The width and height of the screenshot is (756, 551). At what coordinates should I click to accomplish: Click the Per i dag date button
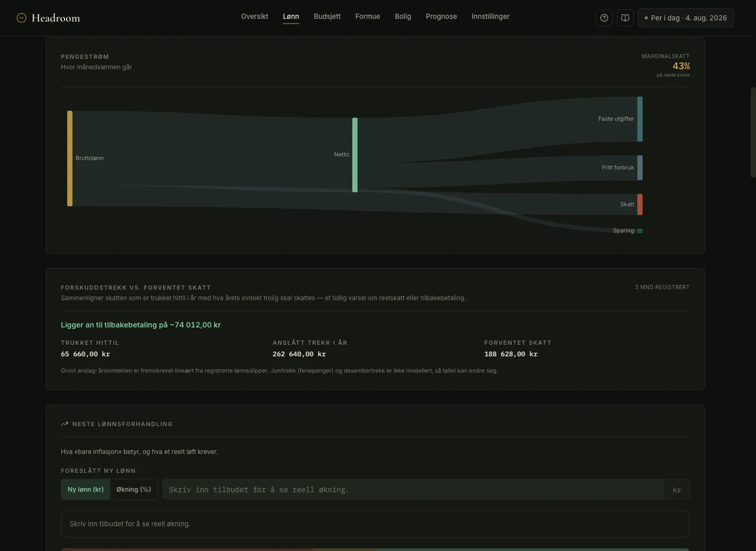686,18
